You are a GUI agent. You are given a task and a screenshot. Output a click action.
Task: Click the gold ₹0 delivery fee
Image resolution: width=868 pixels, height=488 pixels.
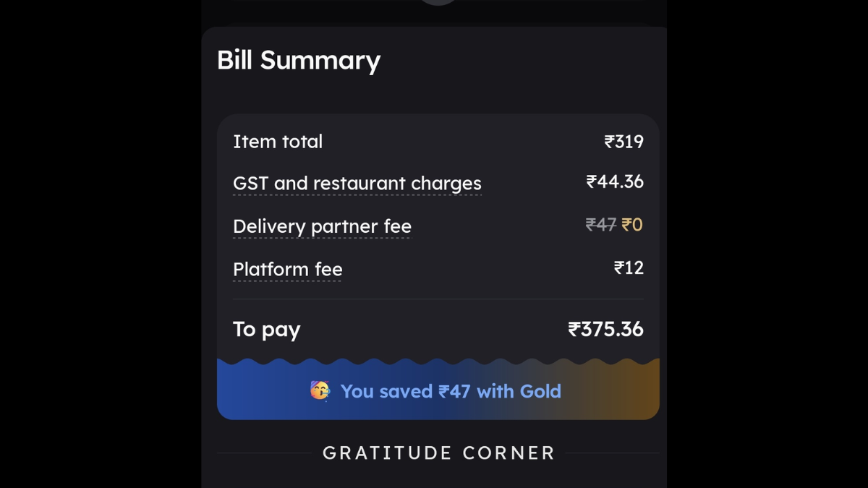632,225
